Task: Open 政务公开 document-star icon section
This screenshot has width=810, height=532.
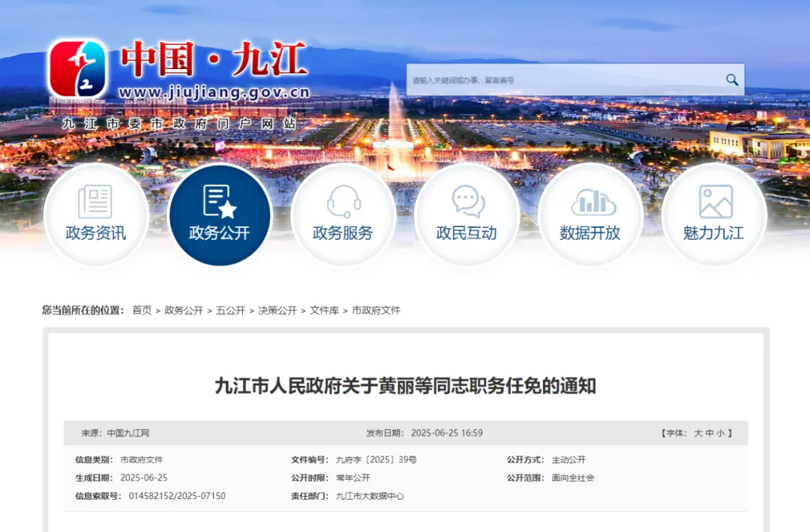Action: tap(220, 214)
